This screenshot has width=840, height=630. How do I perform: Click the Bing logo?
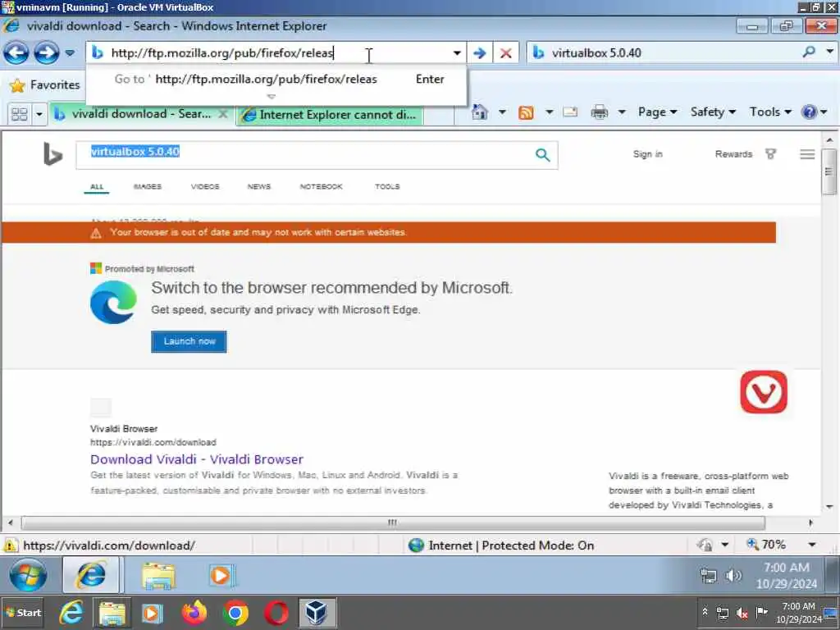tap(52, 153)
